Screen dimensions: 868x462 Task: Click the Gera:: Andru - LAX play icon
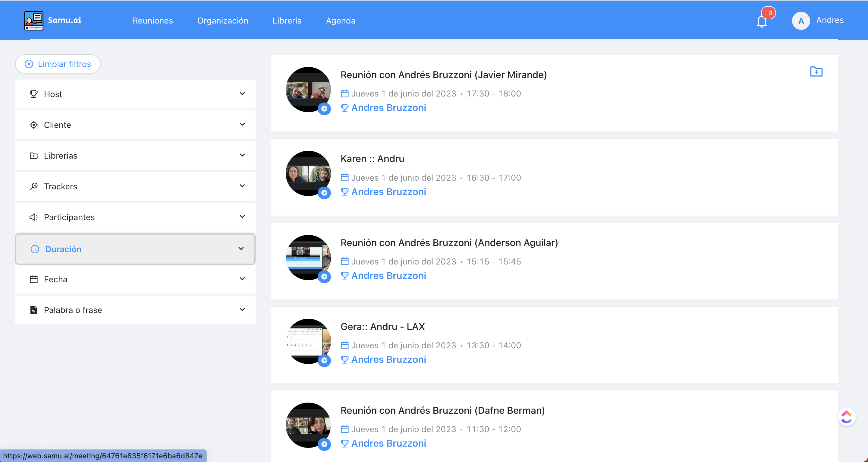point(324,360)
